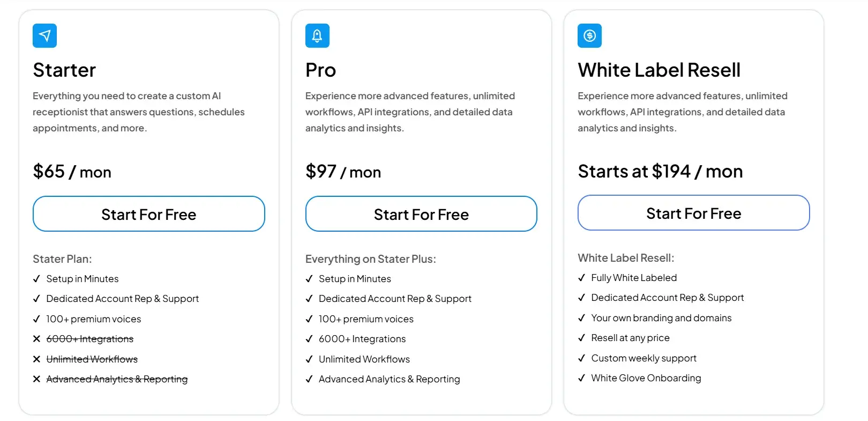
Task: Click the Starter plan heading
Action: (x=64, y=69)
